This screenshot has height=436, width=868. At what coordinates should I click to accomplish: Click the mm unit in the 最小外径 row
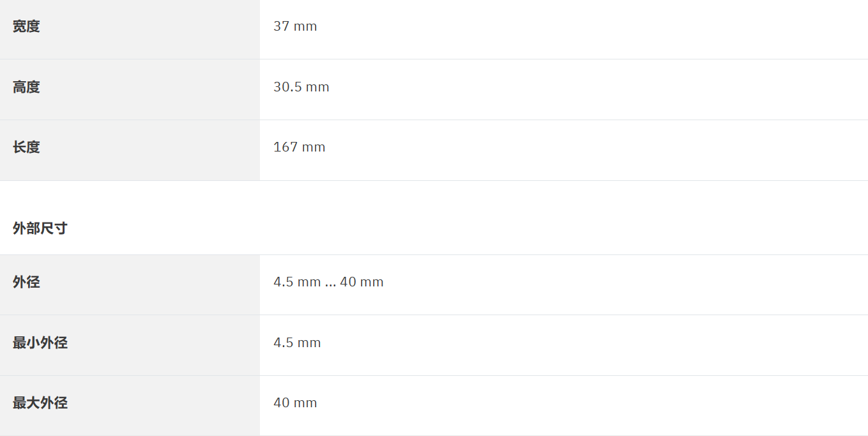[x=309, y=343]
